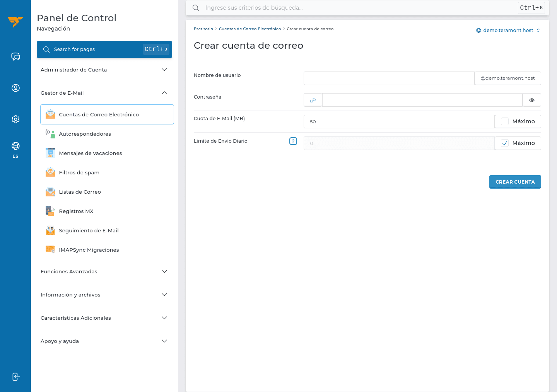Open the demo.teramont.host domain selector
The width and height of the screenshot is (557, 392).
tap(508, 31)
